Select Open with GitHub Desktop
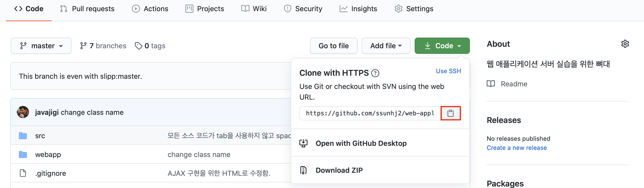 380,143
